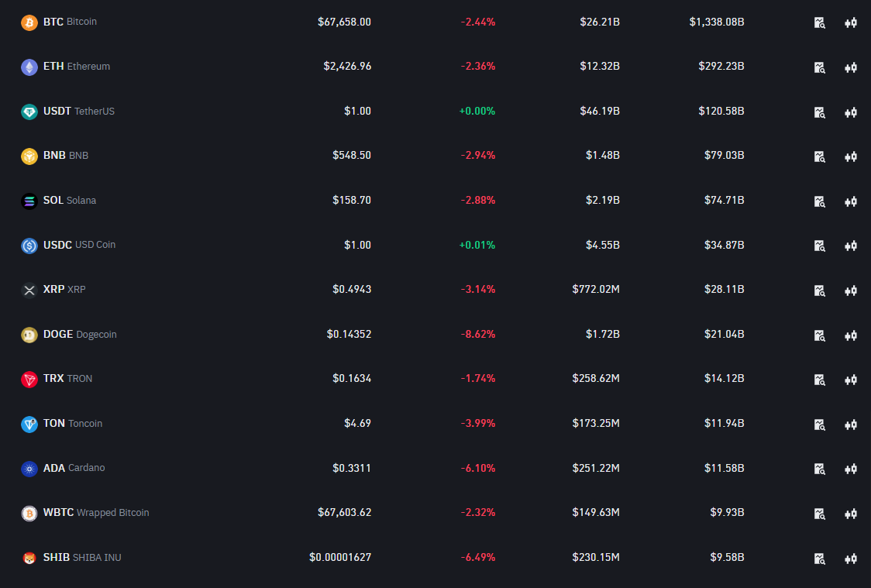The image size is (871, 588).
Task: Open the detail icon for USDT row
Action: (x=819, y=112)
